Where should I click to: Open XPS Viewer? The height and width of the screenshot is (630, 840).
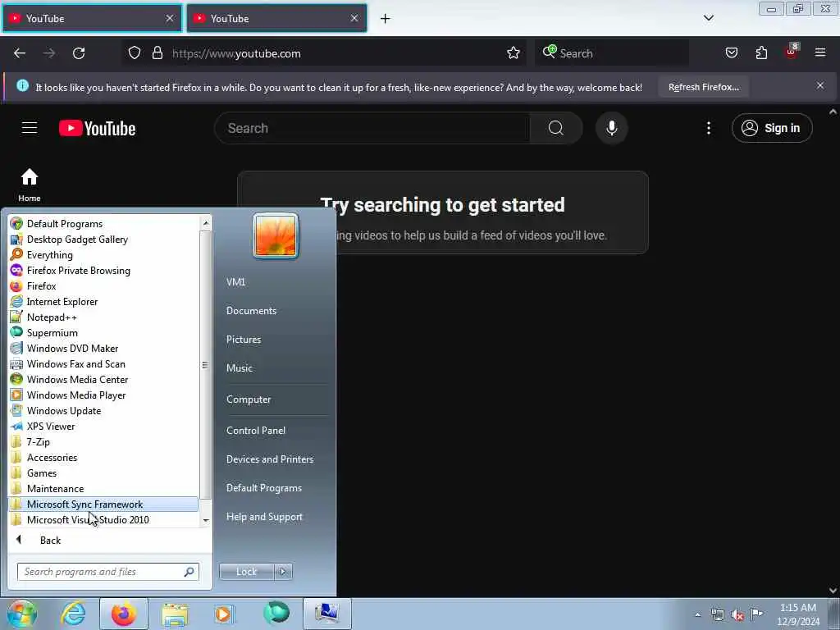(103, 426)
